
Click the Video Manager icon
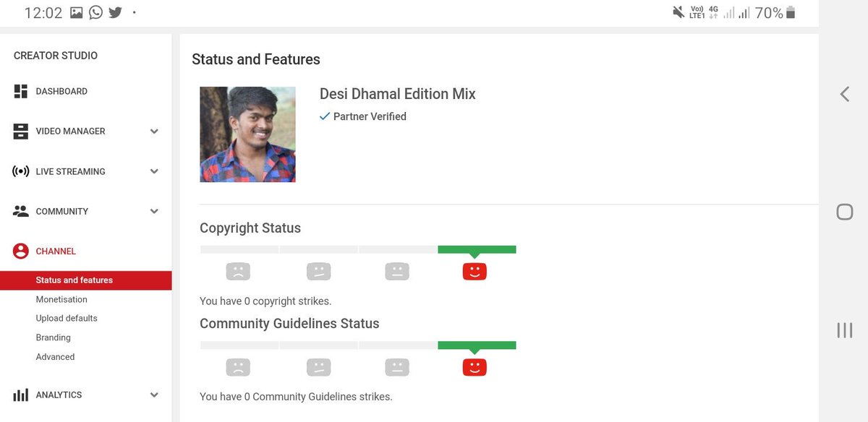(x=20, y=132)
